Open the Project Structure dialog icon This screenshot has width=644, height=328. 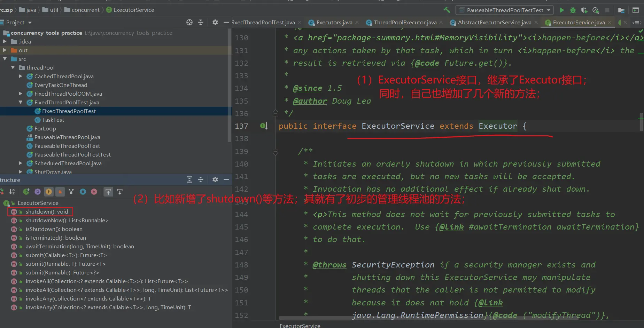621,10
